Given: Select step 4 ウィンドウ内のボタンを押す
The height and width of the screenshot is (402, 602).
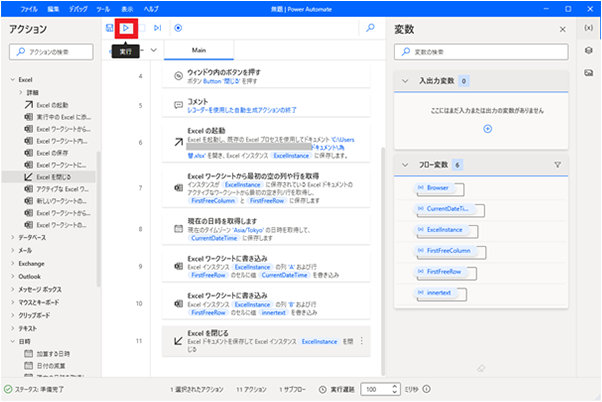Looking at the screenshot, I should tap(266, 76).
